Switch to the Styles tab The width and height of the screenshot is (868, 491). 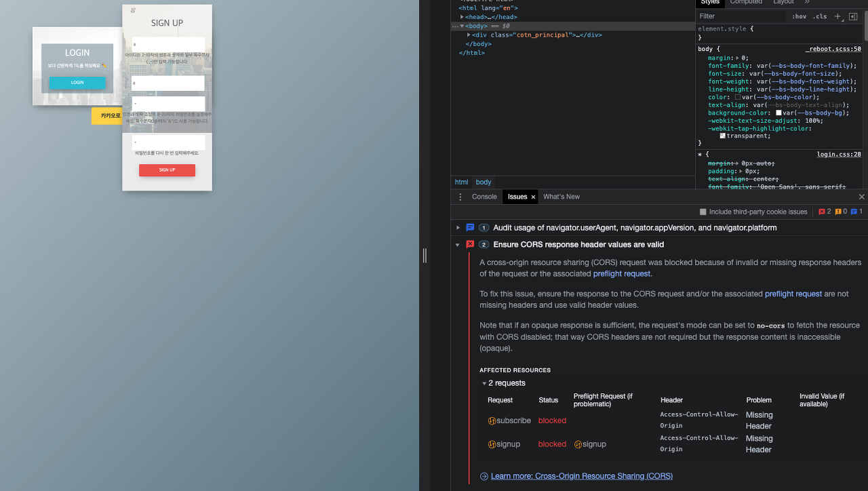(x=711, y=2)
